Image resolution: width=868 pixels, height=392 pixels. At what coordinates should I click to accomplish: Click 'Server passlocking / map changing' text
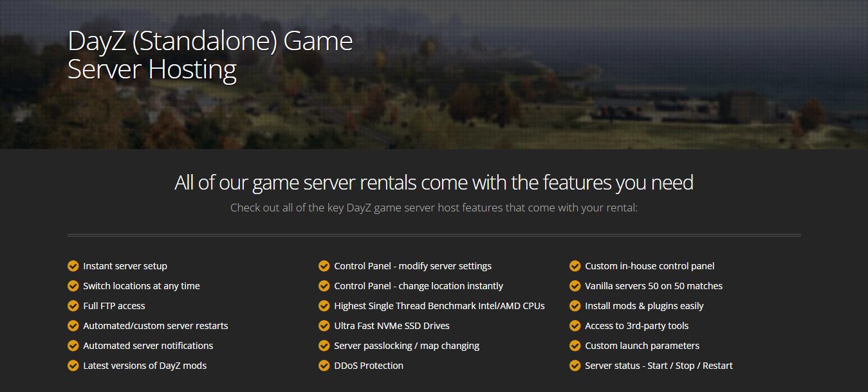pos(407,346)
